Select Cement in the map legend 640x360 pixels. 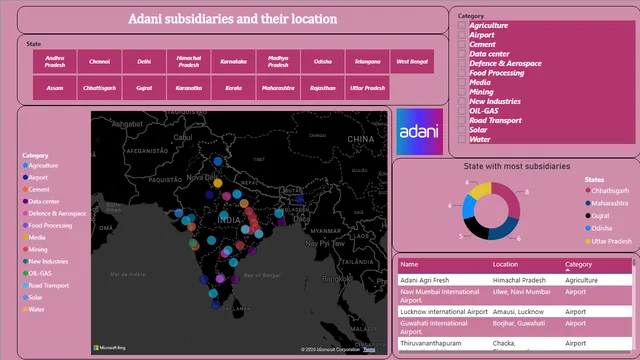click(x=36, y=189)
